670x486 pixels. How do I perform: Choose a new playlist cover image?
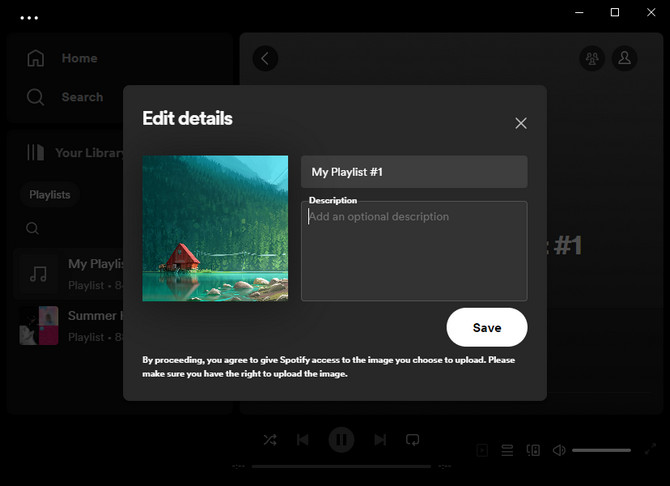(x=215, y=228)
